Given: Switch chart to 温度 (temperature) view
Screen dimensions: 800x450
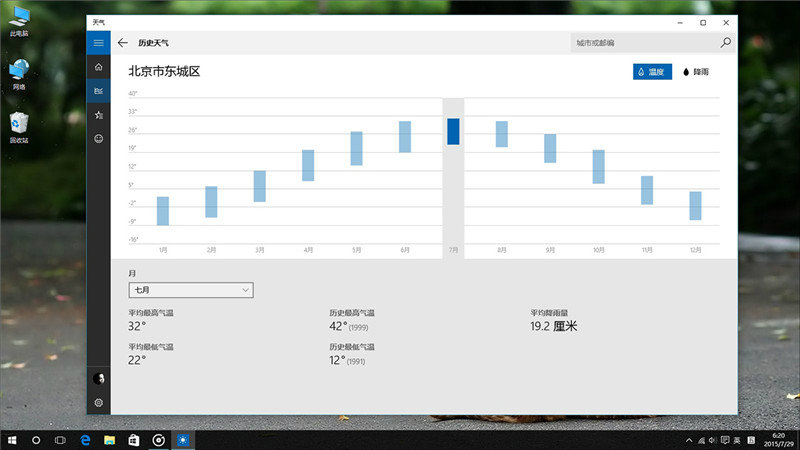Looking at the screenshot, I should [x=652, y=72].
